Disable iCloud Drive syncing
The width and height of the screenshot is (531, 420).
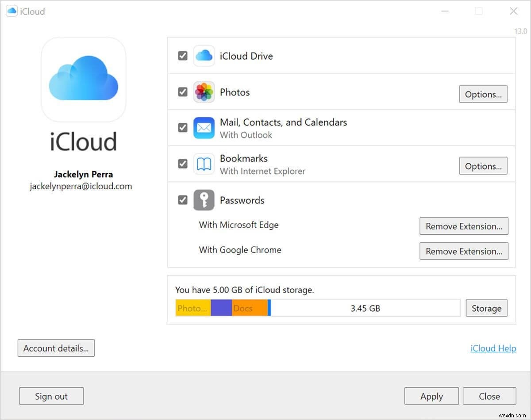point(182,56)
